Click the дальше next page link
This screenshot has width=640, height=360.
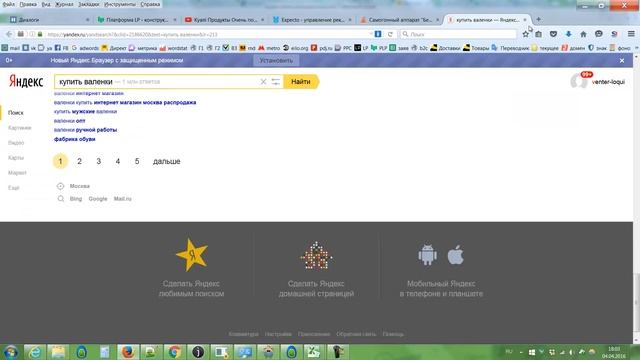click(x=167, y=161)
